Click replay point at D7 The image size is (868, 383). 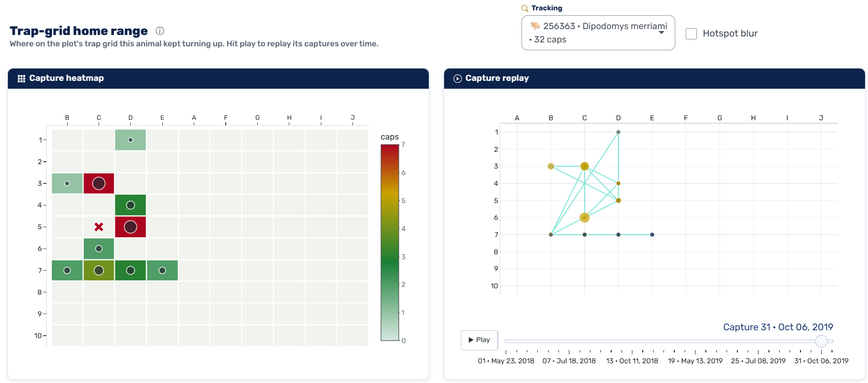coord(618,235)
